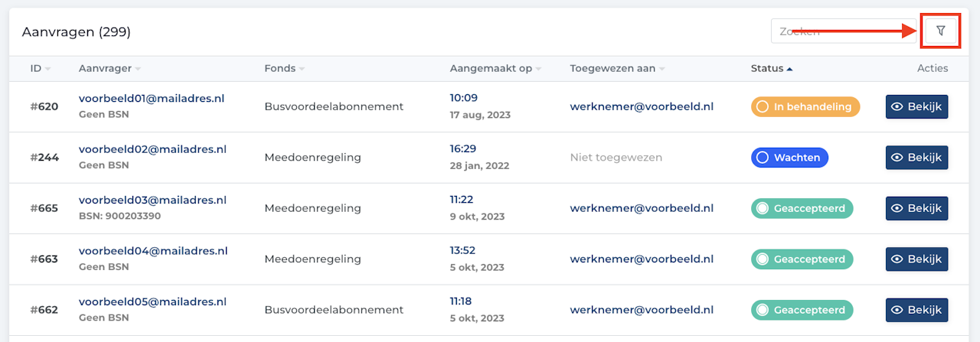
Task: Sort by the ID column arrow
Action: click(47, 69)
